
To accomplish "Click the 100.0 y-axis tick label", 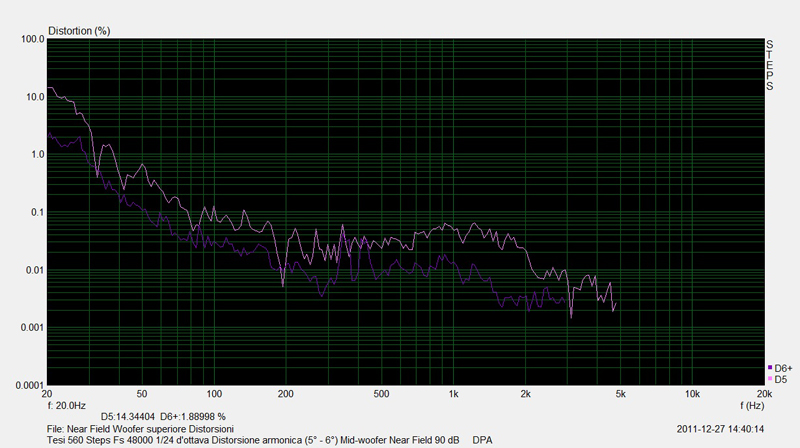I will click(x=33, y=39).
